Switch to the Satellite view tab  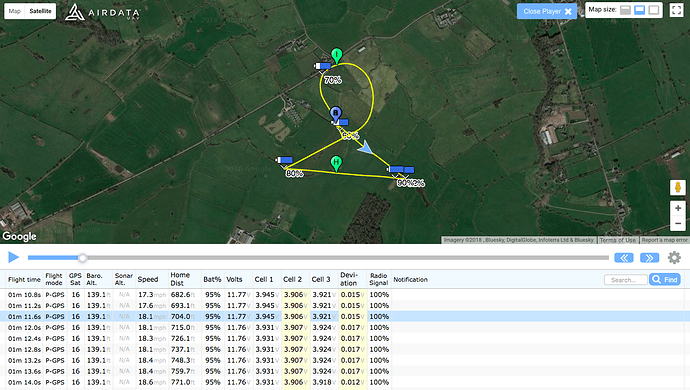point(40,11)
